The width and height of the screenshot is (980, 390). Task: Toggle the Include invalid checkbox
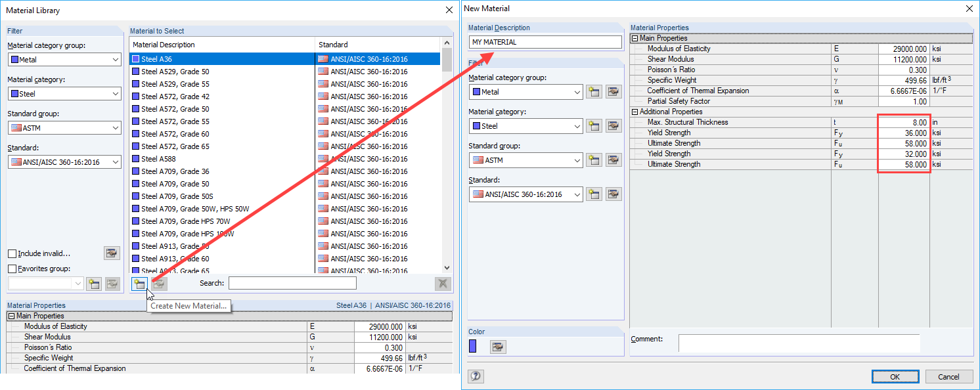pyautogui.click(x=12, y=254)
